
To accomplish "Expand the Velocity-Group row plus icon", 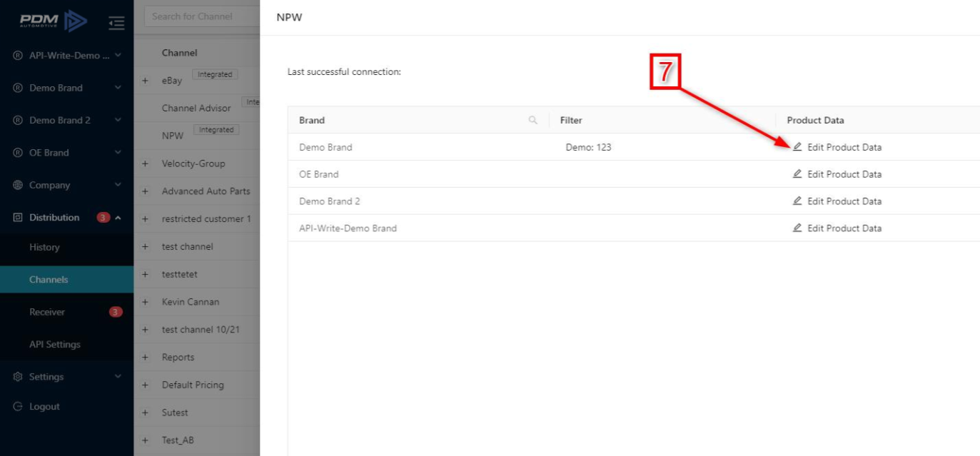I will (x=145, y=163).
